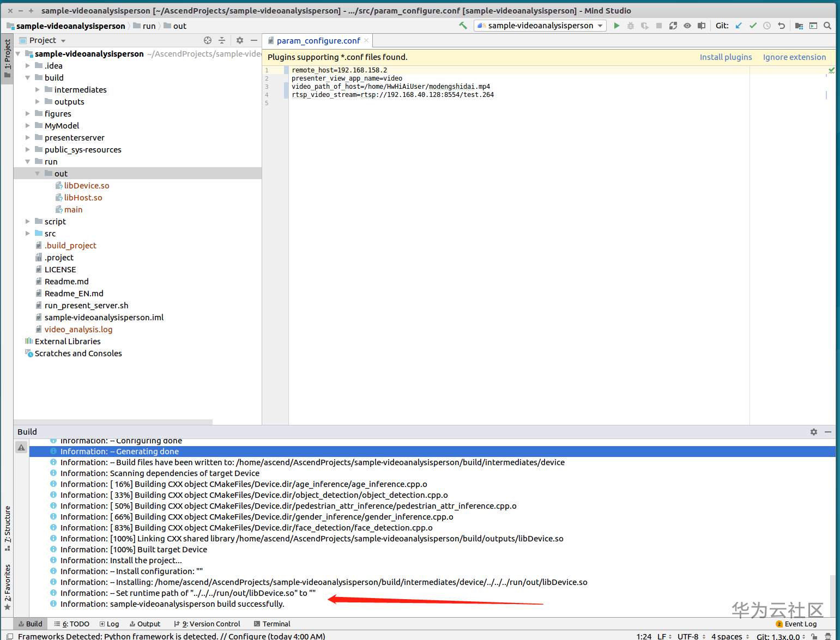Click the lock icon in the status bar
This screenshot has width=840, height=640.
[814, 636]
